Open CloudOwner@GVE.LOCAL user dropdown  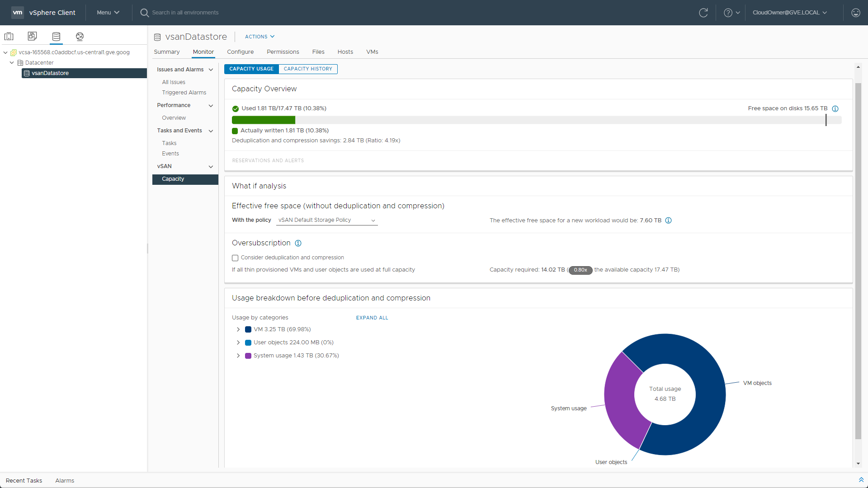[790, 13]
